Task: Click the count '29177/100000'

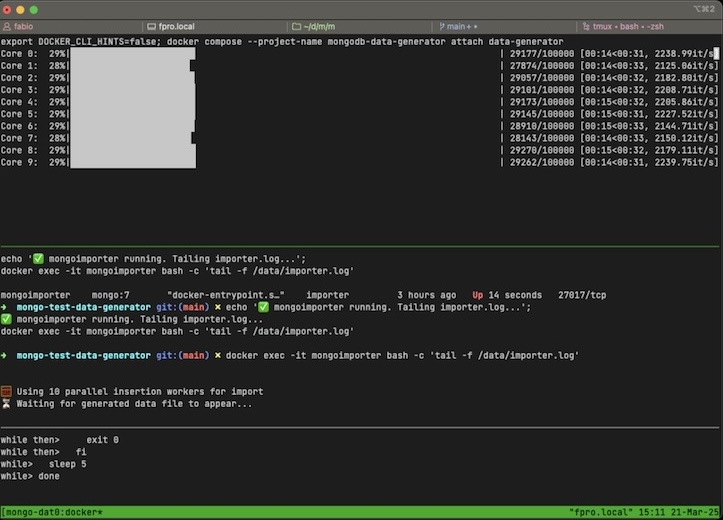Action: [x=542, y=54]
